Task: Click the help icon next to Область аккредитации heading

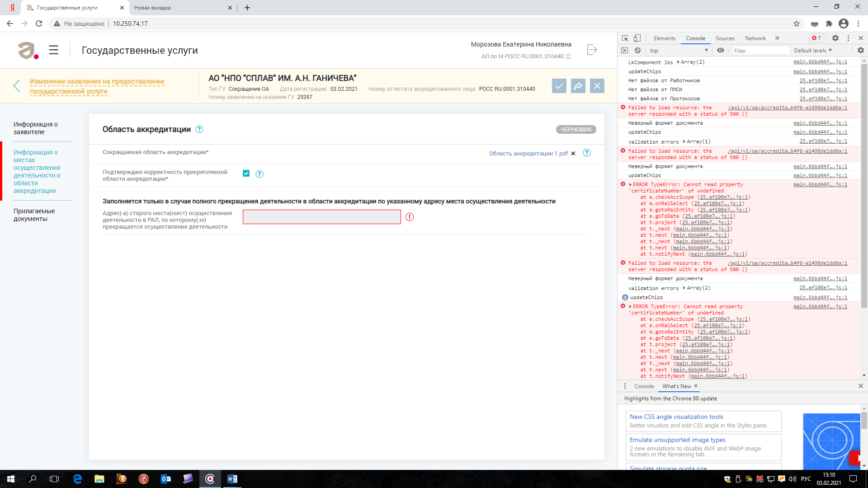Action: click(199, 130)
